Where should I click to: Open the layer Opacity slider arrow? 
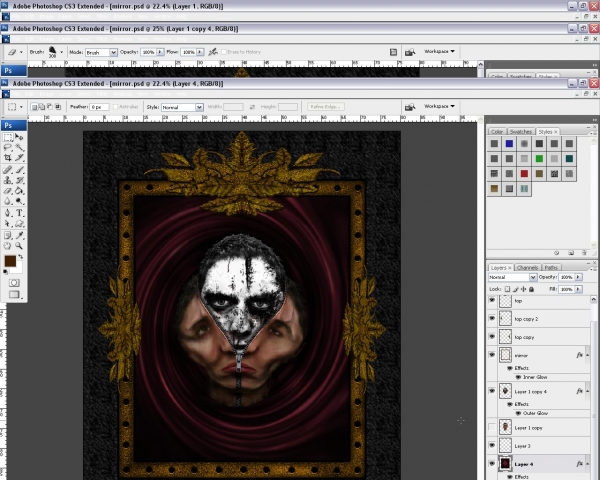click(x=578, y=277)
